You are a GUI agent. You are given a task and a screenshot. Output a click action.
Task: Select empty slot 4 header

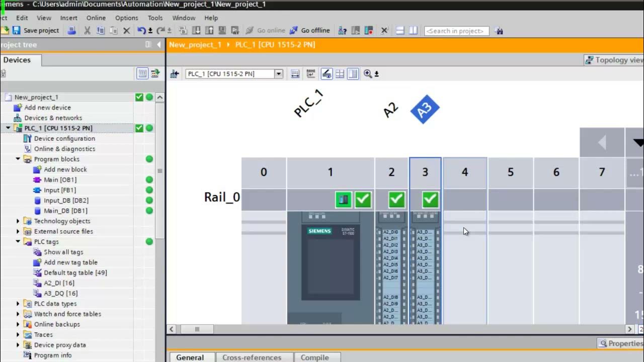[465, 172]
